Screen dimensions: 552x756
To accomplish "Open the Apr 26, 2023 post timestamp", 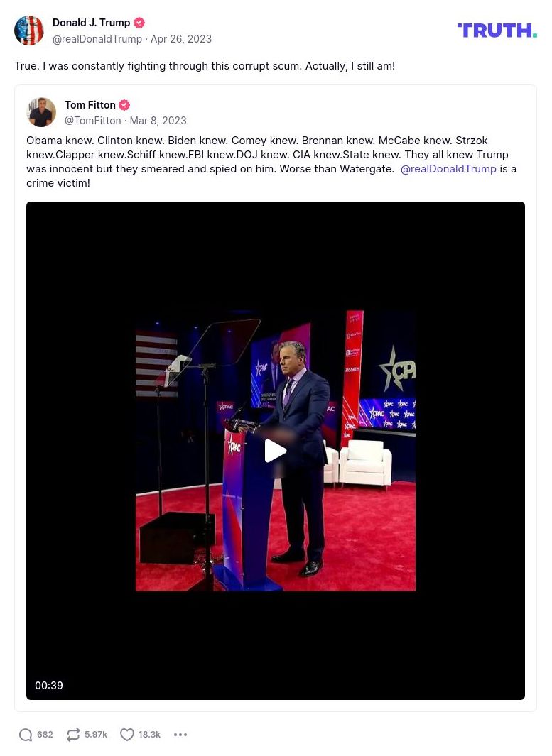I will 181,39.
